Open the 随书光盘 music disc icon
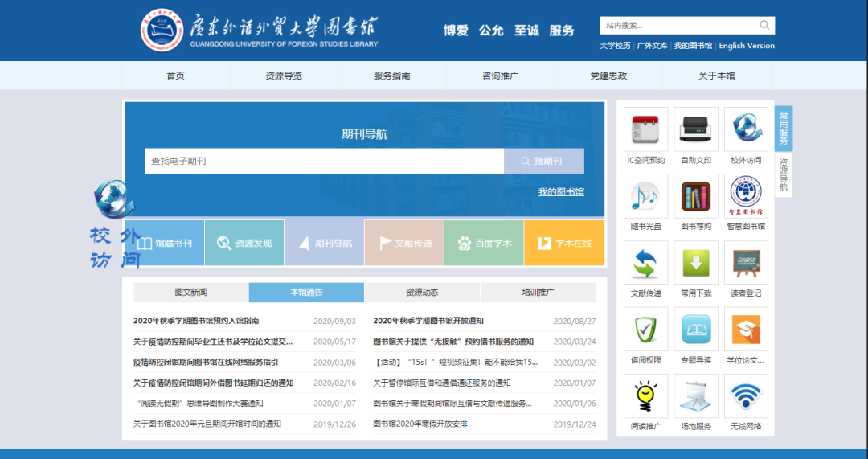The image size is (868, 459). (645, 196)
